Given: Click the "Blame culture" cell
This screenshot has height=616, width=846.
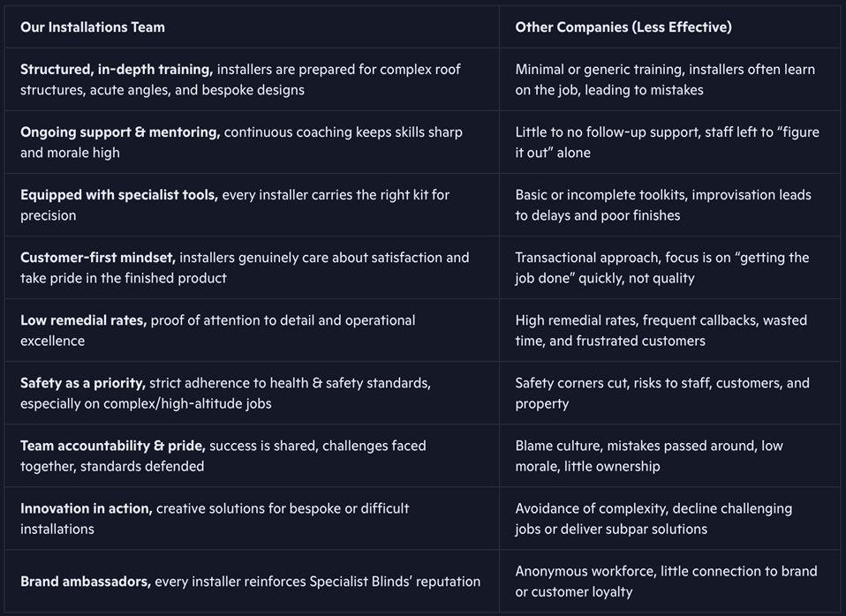Looking at the screenshot, I should pos(649,455).
